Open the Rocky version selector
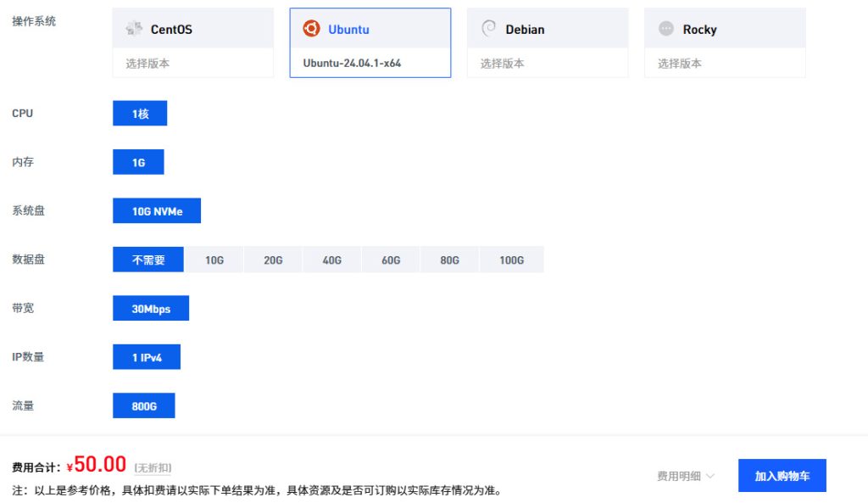868x503 pixels. click(725, 63)
